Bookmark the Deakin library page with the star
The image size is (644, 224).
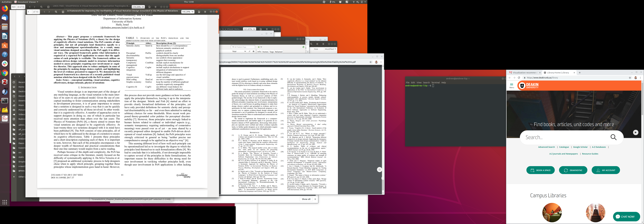(x=630, y=78)
